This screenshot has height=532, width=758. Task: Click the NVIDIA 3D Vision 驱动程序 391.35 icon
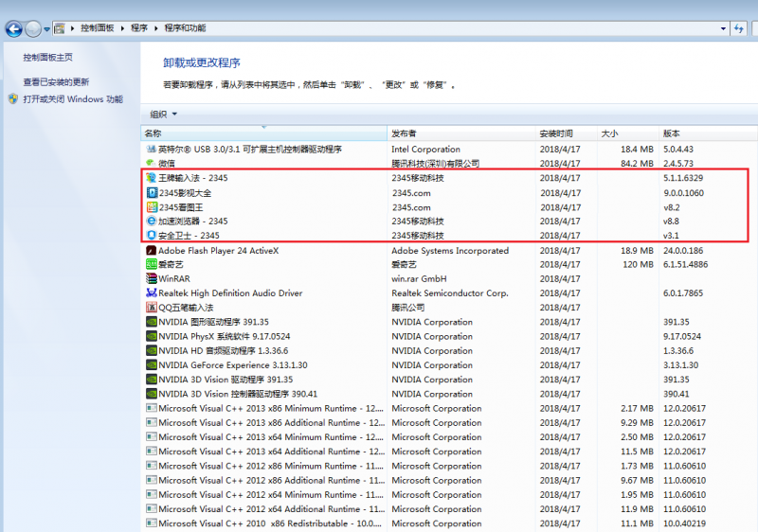[x=152, y=380]
